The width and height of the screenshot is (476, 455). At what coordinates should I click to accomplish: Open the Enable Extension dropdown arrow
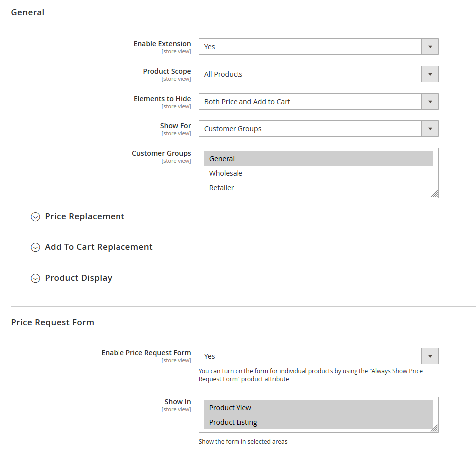tap(430, 46)
